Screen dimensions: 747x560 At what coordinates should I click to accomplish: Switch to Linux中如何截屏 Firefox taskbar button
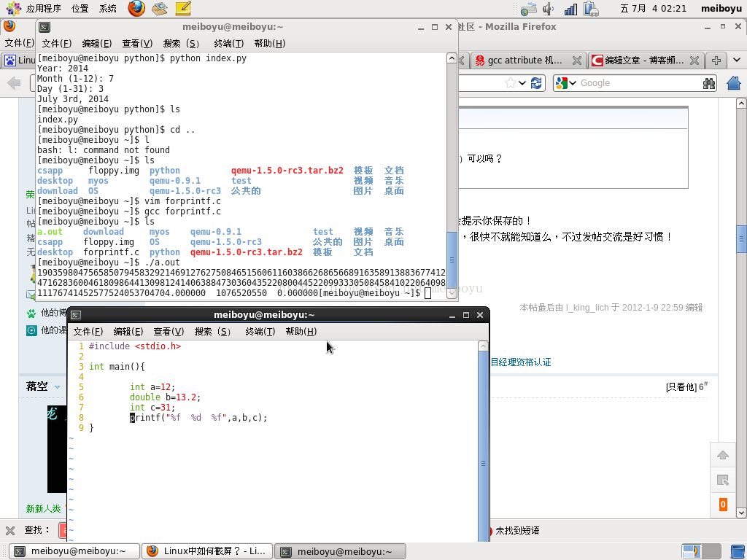[x=207, y=551]
